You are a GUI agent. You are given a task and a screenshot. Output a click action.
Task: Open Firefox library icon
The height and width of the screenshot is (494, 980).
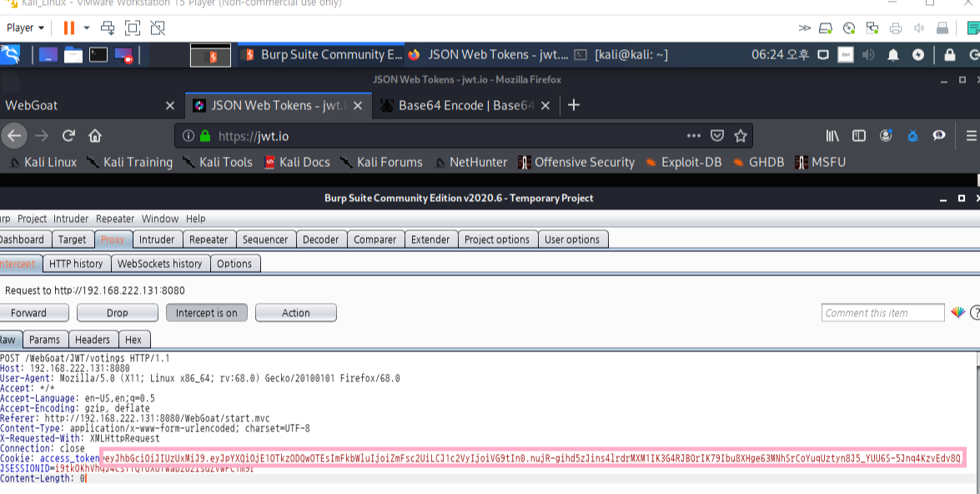[x=832, y=136]
